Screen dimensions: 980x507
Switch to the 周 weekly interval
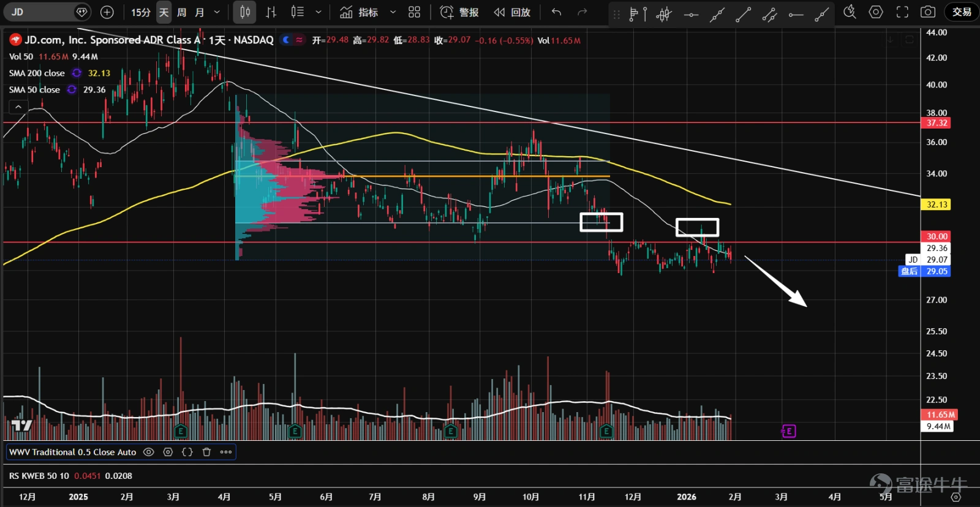pos(182,12)
